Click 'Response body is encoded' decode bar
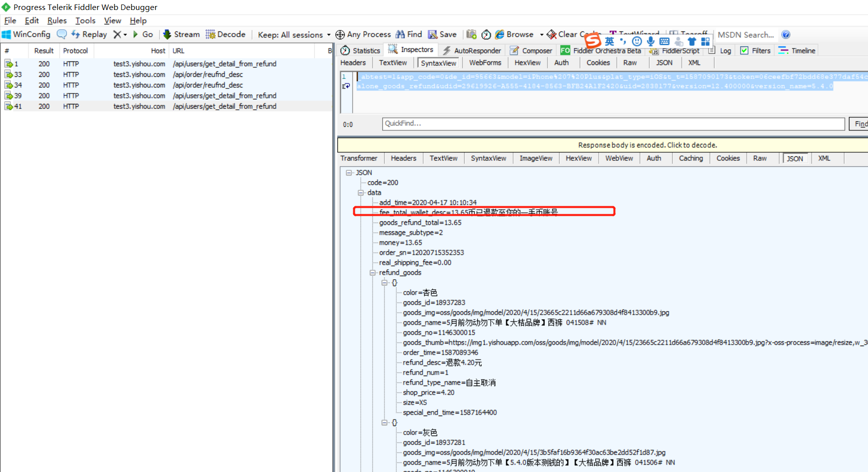This screenshot has height=472, width=868. pyautogui.click(x=603, y=145)
